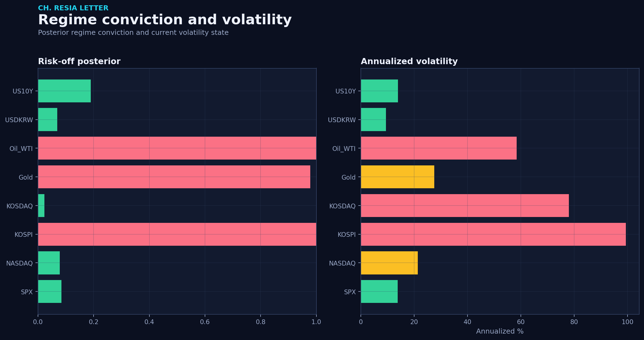Click the CH. RESIA LETTER header text
This screenshot has width=644, height=340.
(73, 8)
